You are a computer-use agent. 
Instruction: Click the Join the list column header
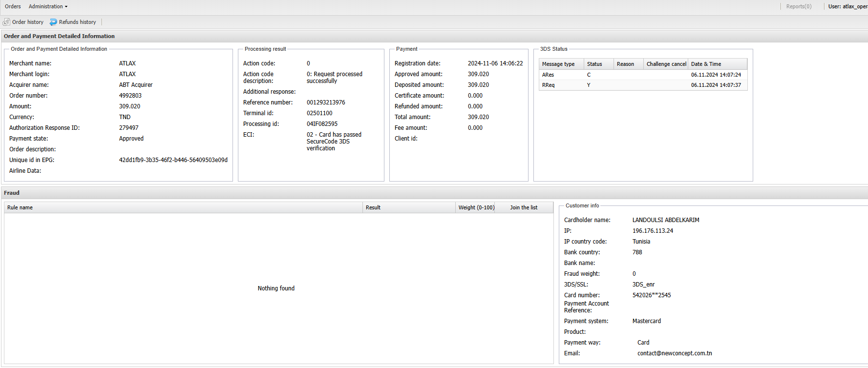click(x=524, y=207)
